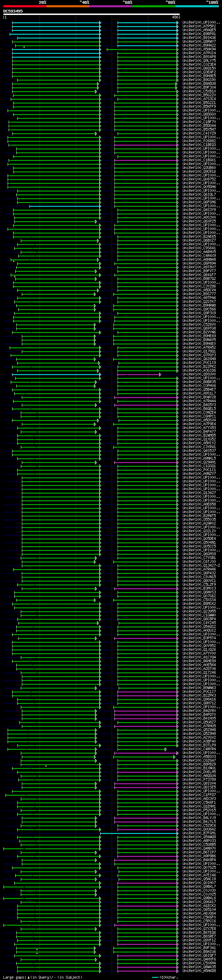This screenshot has height=980, width=222.
Task: Click label UniRef100_B9F341
Action: (199, 948)
